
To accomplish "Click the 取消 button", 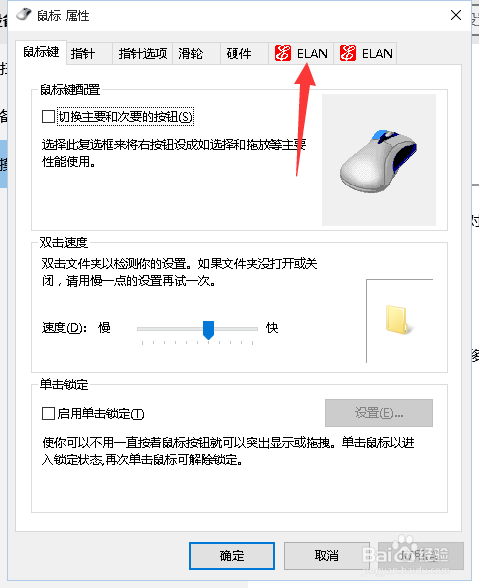I will [x=326, y=555].
